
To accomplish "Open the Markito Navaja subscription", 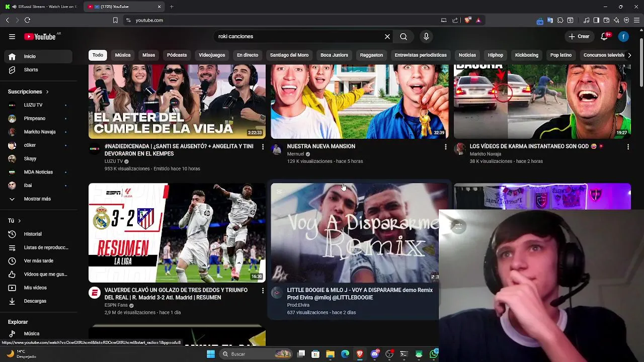I will pos(38,132).
